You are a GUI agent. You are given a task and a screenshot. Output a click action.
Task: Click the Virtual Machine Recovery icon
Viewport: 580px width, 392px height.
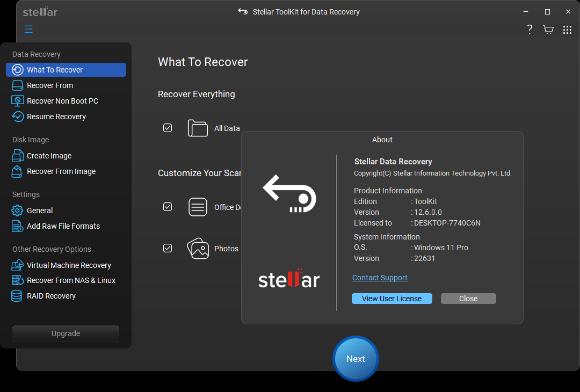coord(17,265)
